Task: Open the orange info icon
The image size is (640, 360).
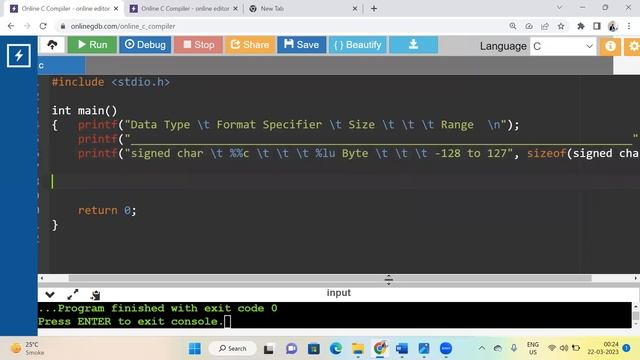Action: click(x=610, y=46)
